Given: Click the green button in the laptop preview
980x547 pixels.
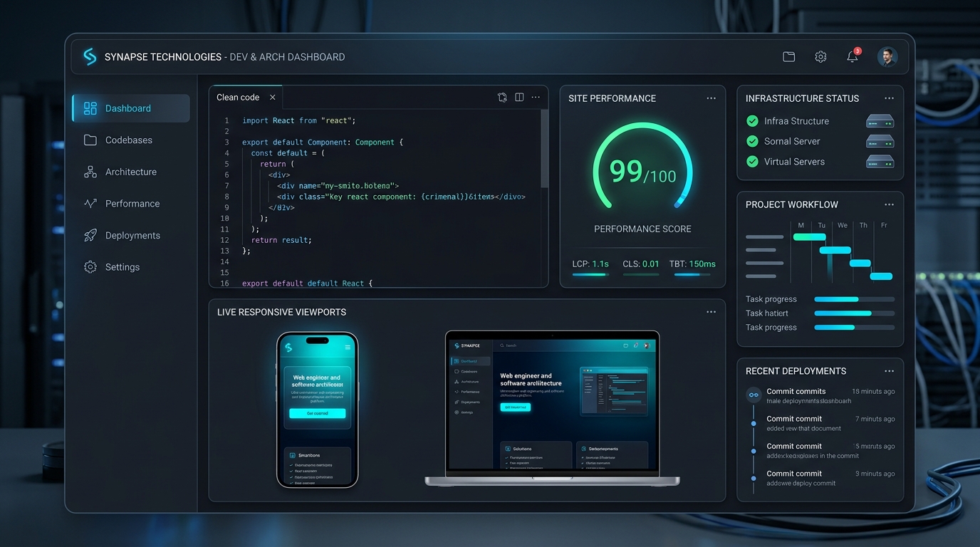Looking at the screenshot, I should click(x=515, y=407).
